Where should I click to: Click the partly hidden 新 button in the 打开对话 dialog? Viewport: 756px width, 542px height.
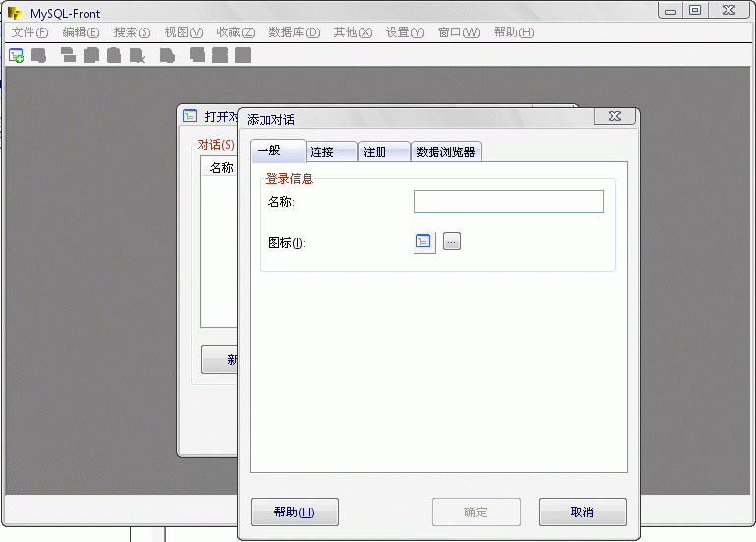(219, 360)
